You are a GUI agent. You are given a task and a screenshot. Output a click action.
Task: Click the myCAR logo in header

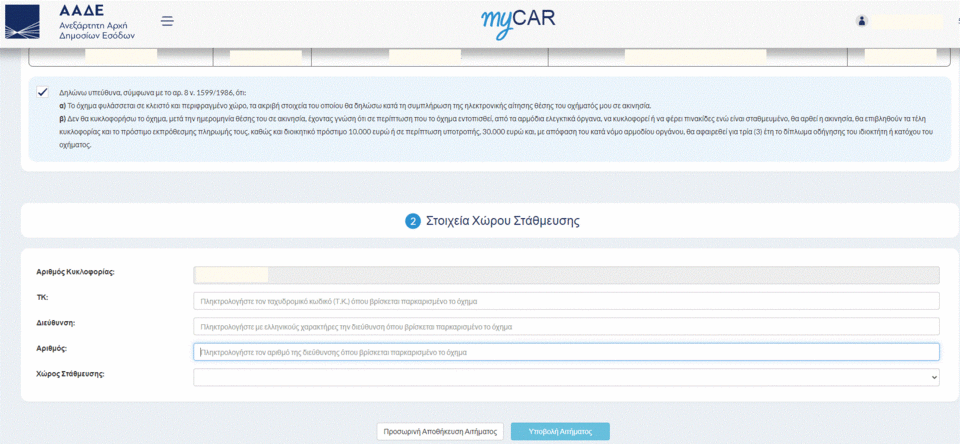click(517, 20)
